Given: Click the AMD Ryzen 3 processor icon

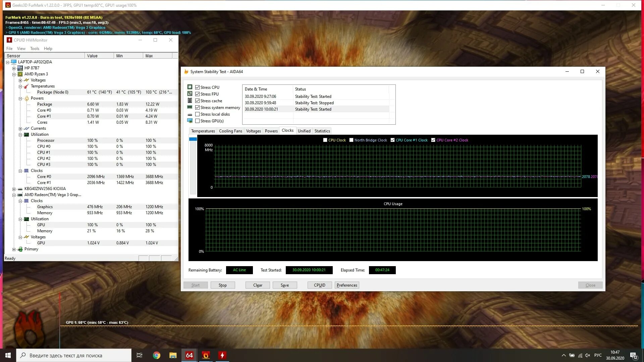Looking at the screenshot, I should coord(20,74).
